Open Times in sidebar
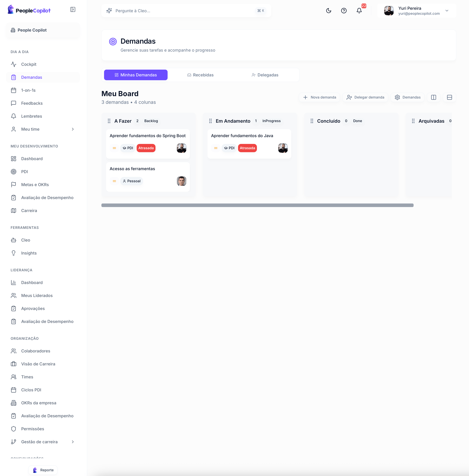 click(43, 377)
